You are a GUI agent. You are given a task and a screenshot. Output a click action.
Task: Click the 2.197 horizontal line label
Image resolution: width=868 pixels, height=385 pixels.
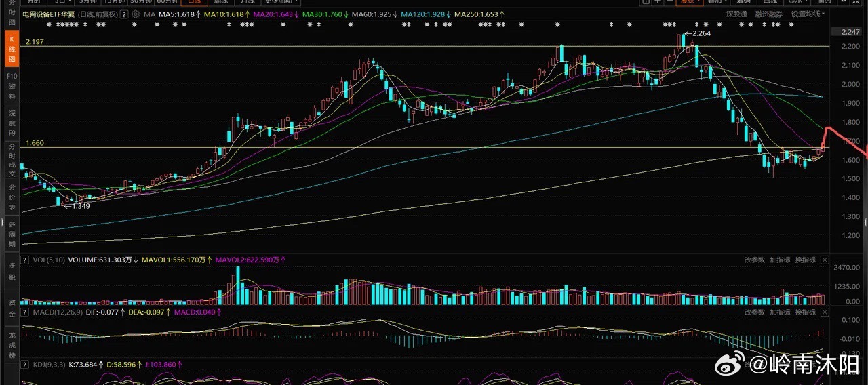click(35, 42)
